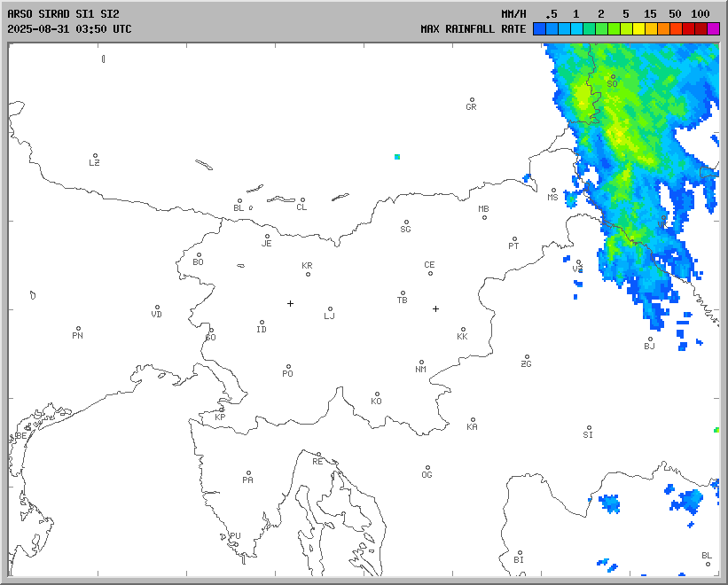
Task: Click the PO station label
Action: (x=287, y=373)
